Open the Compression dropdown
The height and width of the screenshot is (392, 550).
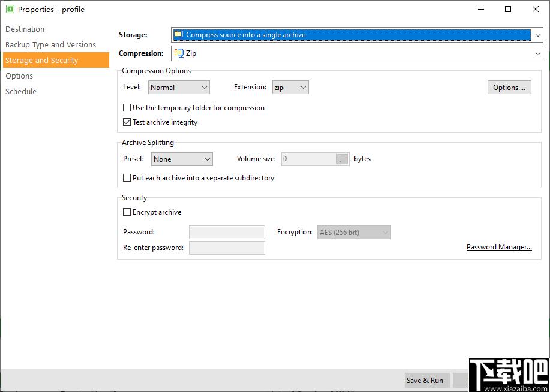[x=357, y=53]
